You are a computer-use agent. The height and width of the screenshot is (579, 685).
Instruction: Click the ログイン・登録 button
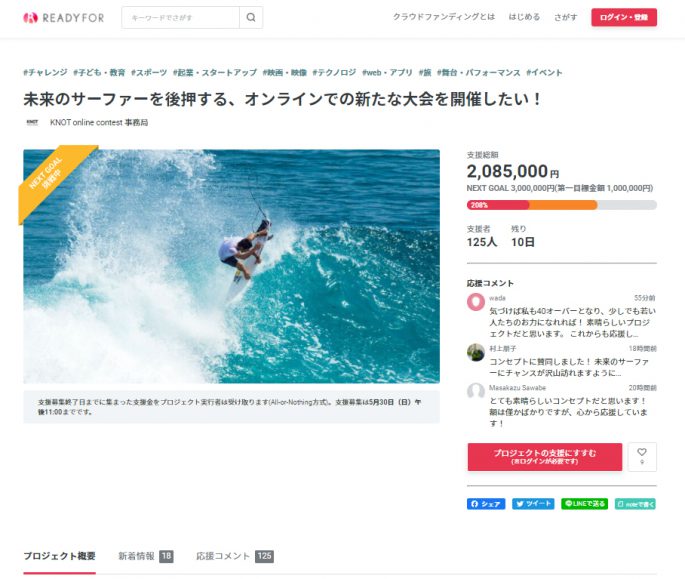click(x=624, y=17)
